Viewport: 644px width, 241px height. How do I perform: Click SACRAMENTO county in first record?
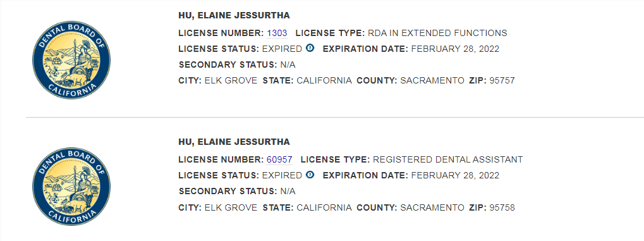tap(432, 81)
